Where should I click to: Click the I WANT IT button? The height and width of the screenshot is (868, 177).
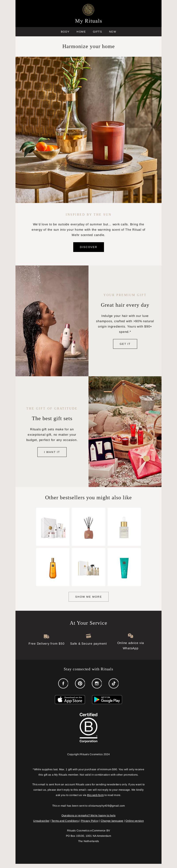point(52,452)
